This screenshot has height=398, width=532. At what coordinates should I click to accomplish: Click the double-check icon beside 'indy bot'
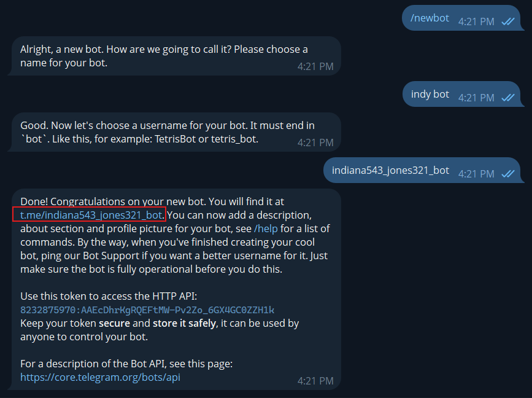[507, 97]
